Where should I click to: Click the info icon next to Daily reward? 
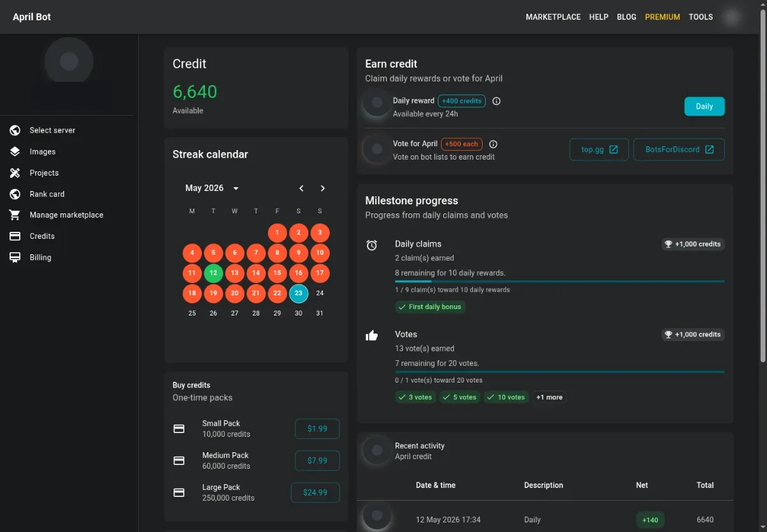click(x=497, y=101)
